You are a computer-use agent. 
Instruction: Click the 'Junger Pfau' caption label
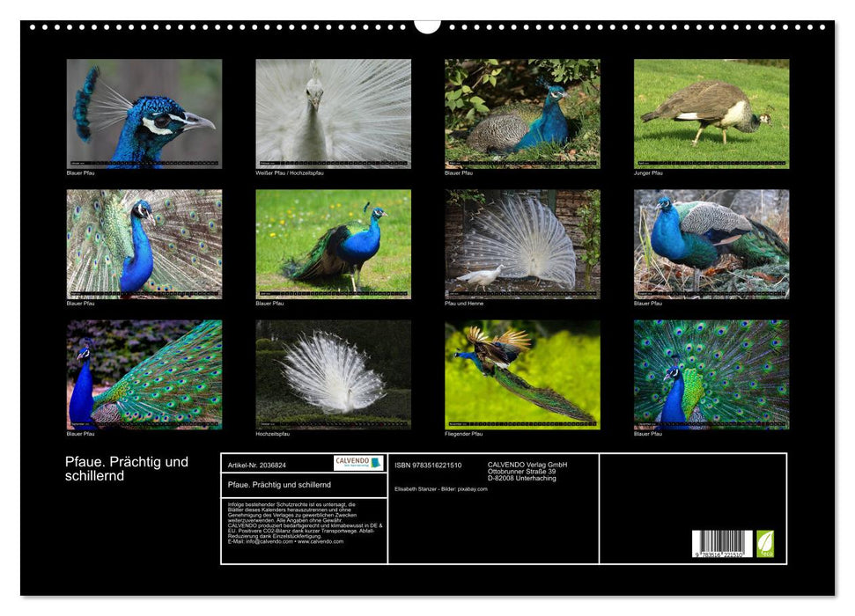click(x=648, y=172)
